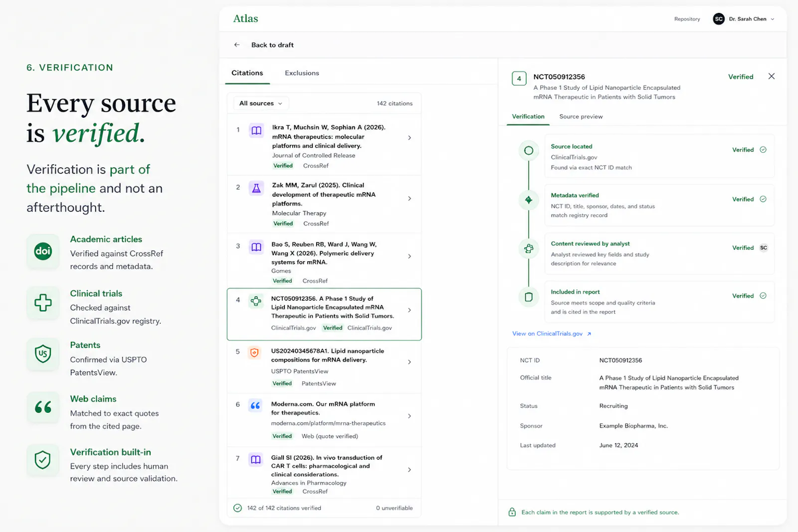Click the Example Biopharma, Inc. sponsor value

(633, 426)
